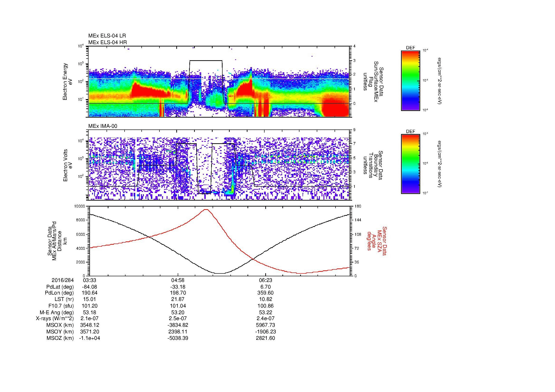This screenshot has height=392, width=555.
Task: Select the 'MEx ELS-04 HR' title label
Action: pos(107,42)
